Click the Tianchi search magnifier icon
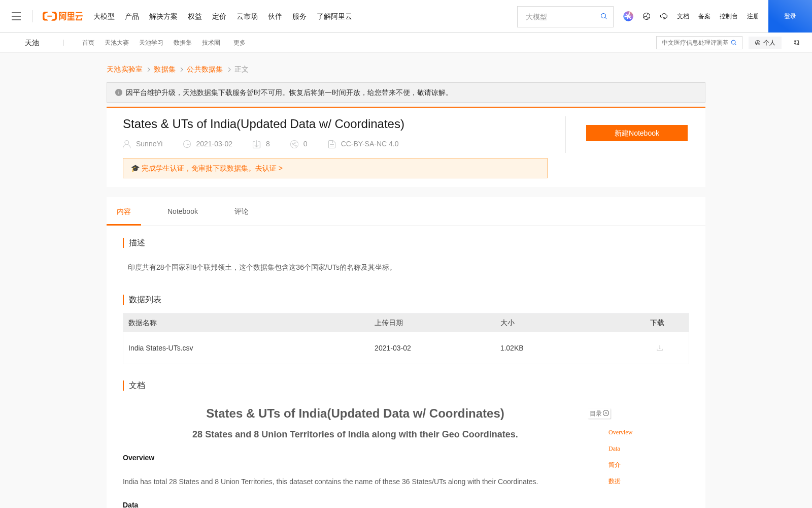 tap(734, 43)
